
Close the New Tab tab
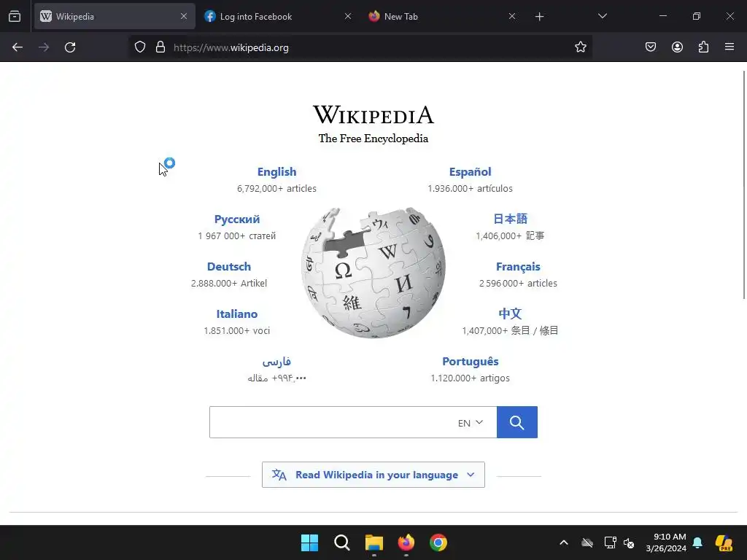pos(511,17)
